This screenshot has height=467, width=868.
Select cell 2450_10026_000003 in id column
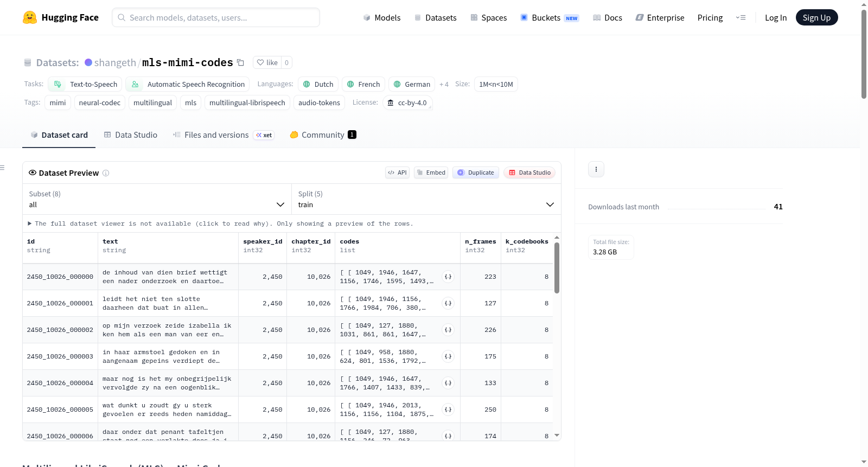point(60,356)
